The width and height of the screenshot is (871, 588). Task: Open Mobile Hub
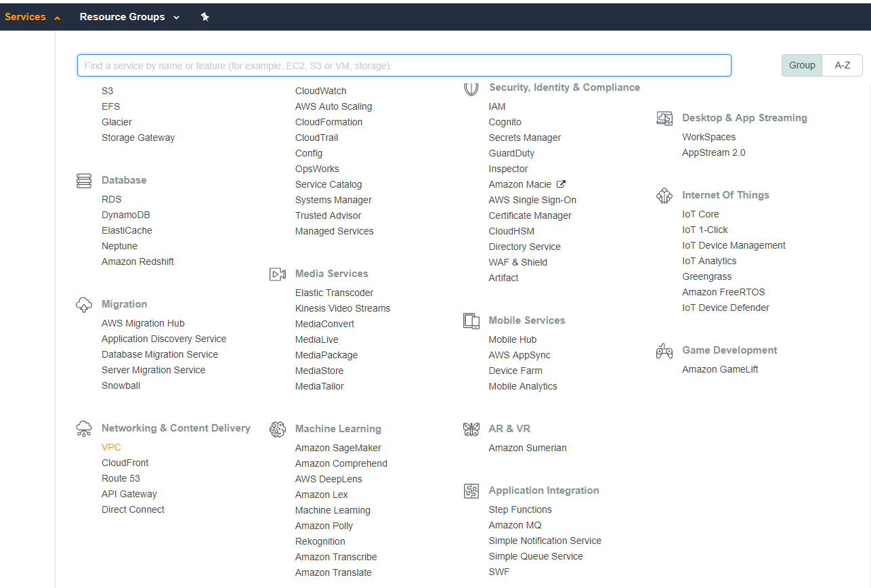(x=513, y=339)
